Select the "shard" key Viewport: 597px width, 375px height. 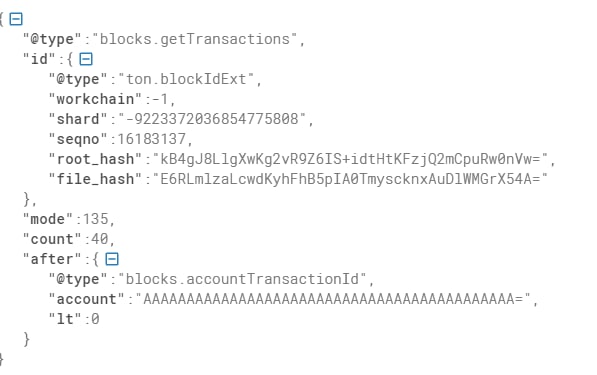[78, 119]
